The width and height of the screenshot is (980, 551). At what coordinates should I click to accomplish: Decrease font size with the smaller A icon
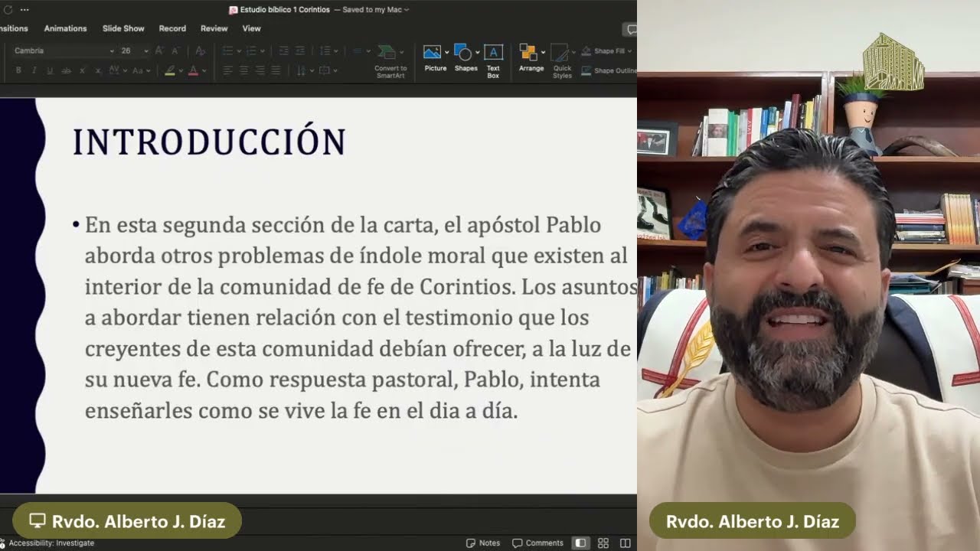click(x=175, y=51)
